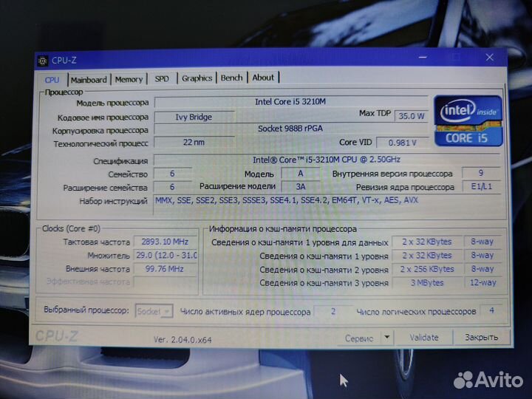Click the 2 x 256 KBytes L2 cache value

coord(427,269)
